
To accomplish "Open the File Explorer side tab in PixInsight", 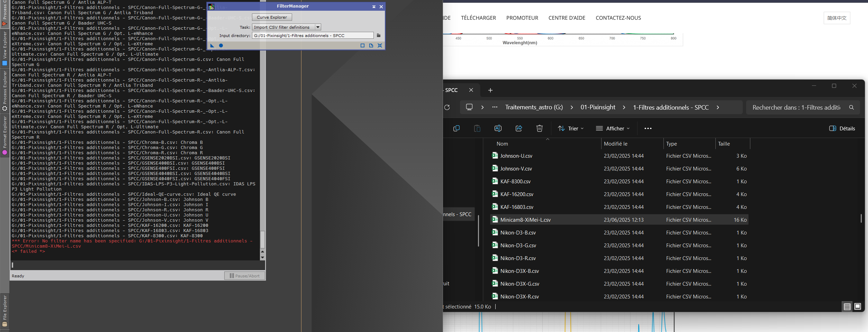I will click(x=4, y=311).
